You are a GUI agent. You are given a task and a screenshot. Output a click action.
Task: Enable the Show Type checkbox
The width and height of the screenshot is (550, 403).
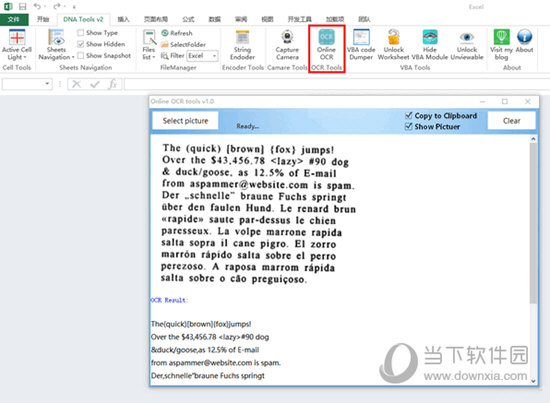(x=80, y=33)
